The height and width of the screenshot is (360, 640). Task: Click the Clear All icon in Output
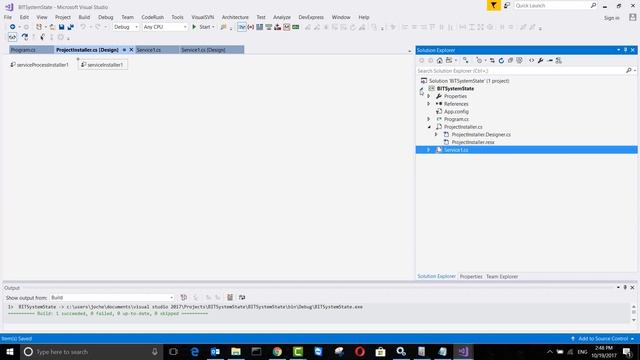230,298
